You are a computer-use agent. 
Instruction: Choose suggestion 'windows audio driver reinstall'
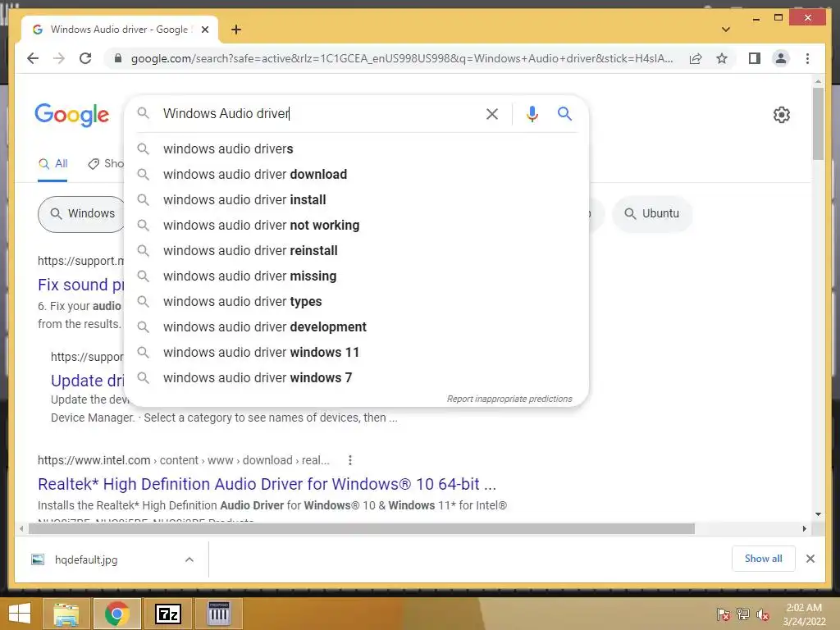tap(356, 251)
